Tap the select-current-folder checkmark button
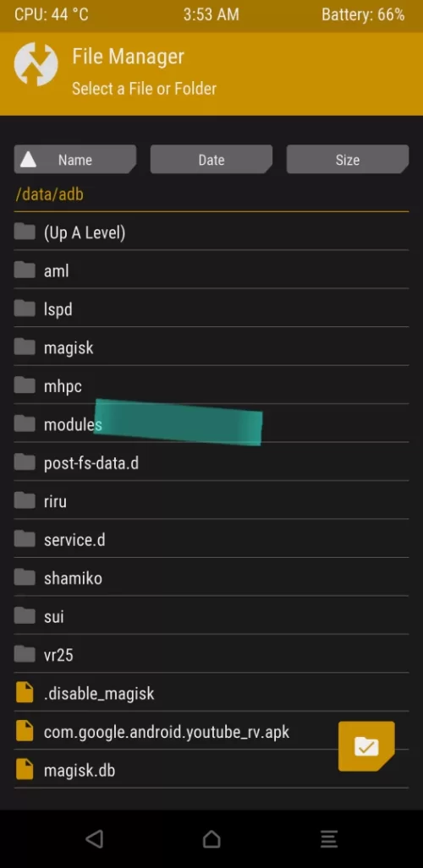The image size is (423, 868). coord(366,746)
